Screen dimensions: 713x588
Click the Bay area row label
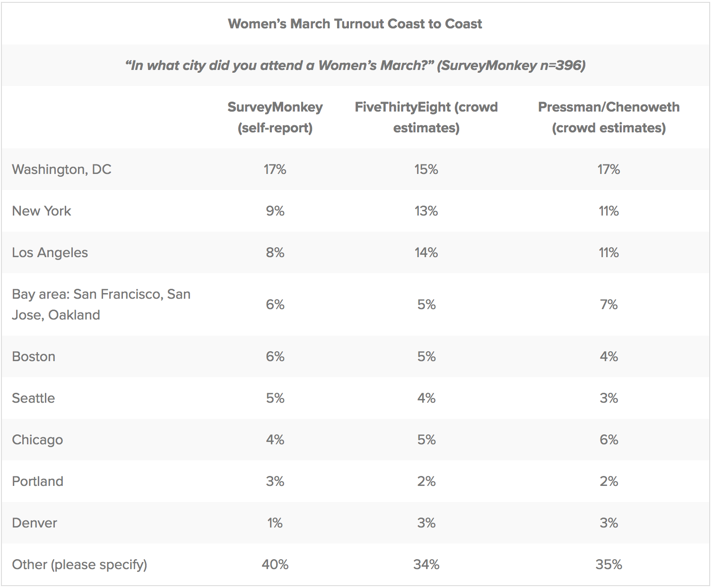[x=101, y=304]
